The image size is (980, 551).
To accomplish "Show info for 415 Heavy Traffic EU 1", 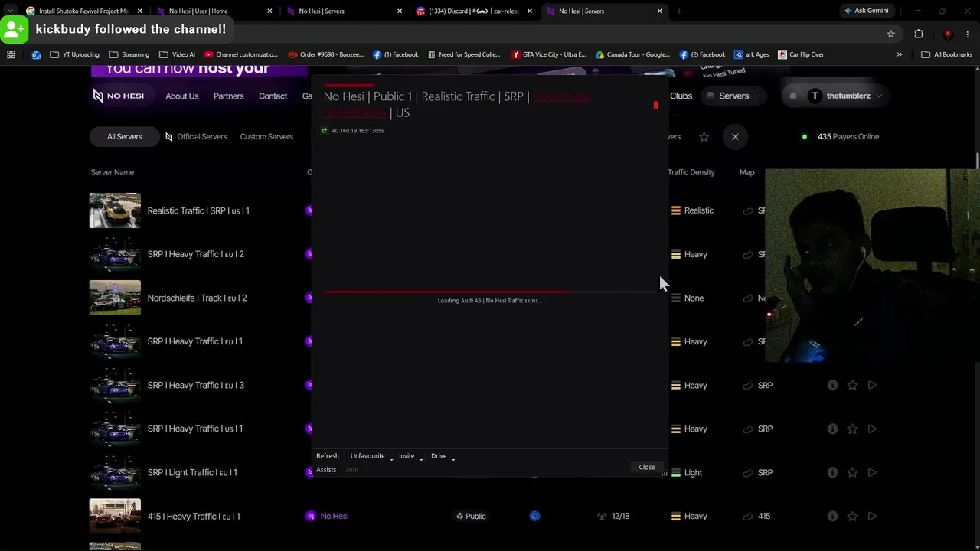I will [x=832, y=516].
